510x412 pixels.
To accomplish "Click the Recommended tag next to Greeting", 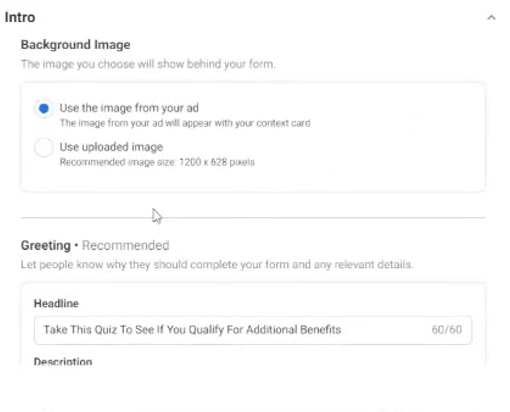I will click(x=126, y=246).
